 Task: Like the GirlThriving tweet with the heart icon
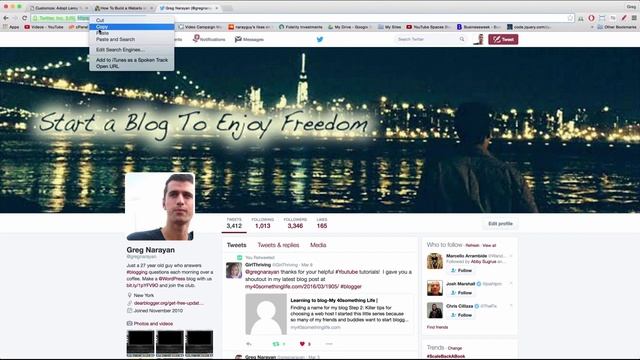(x=302, y=344)
